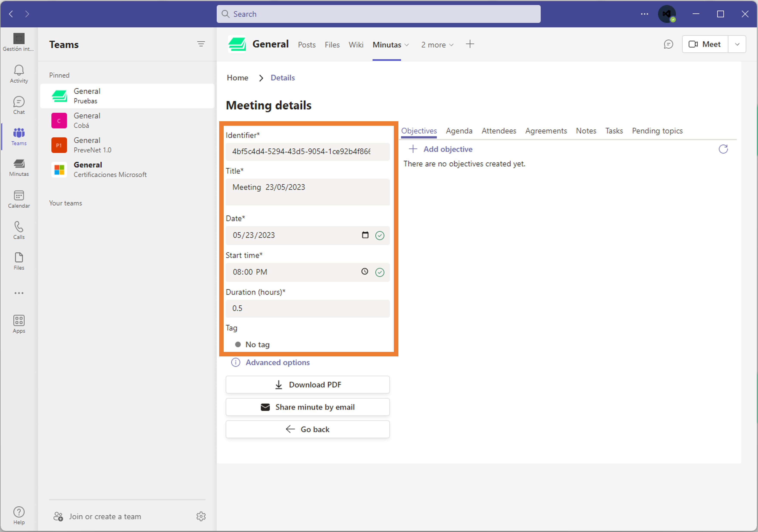This screenshot has height=532, width=758.
Task: Click Join or create a team
Action: click(x=97, y=517)
